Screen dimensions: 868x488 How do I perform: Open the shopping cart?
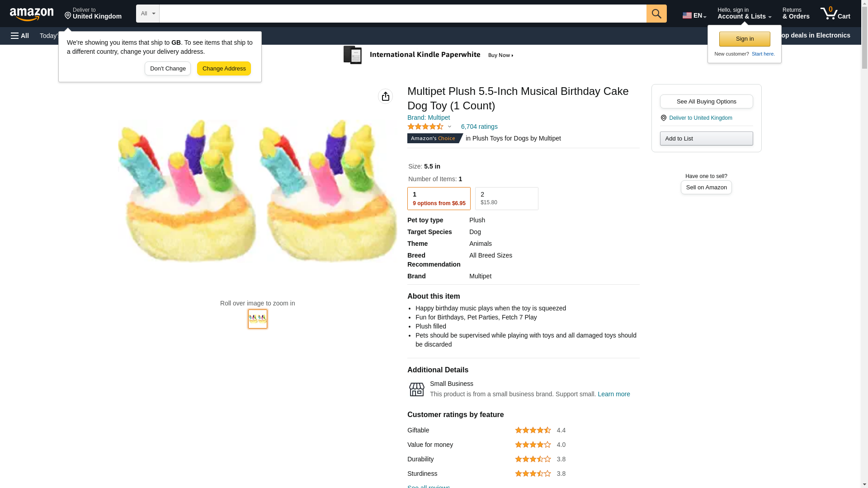(x=835, y=14)
